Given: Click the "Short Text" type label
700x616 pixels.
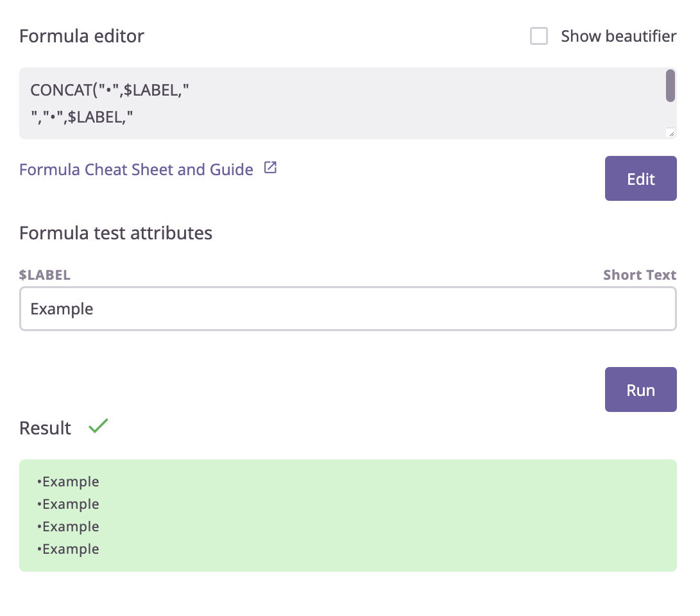Looking at the screenshot, I should click(x=639, y=275).
